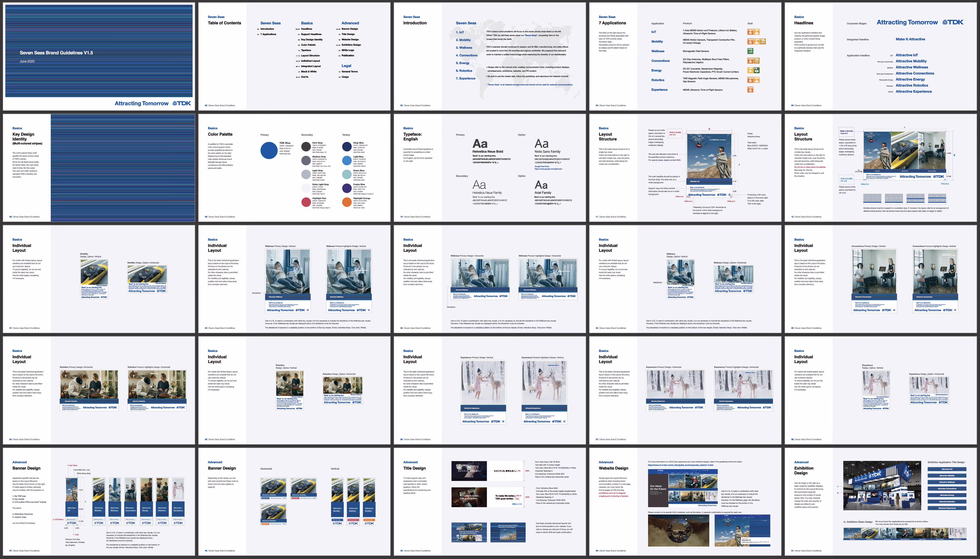Open the Seven Seas Brand Guidelines cover page
This screenshot has width=980, height=559.
pos(99,57)
